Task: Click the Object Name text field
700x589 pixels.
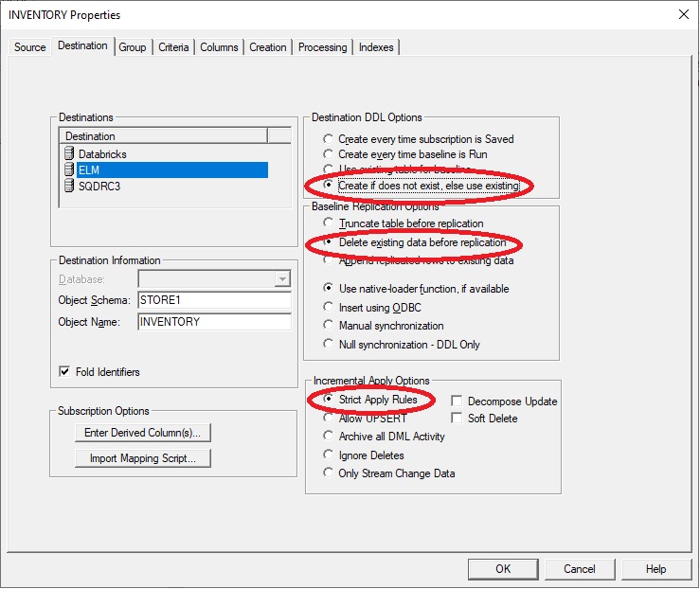Action: tap(214, 322)
